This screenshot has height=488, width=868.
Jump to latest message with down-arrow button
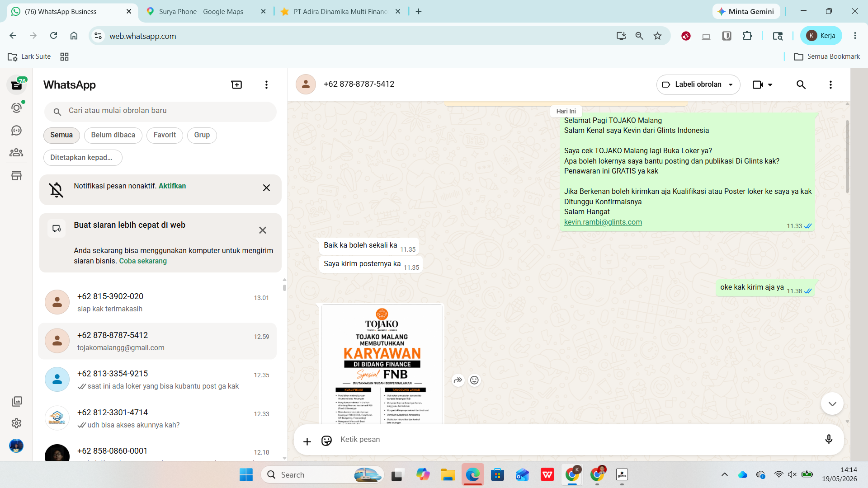coord(832,404)
